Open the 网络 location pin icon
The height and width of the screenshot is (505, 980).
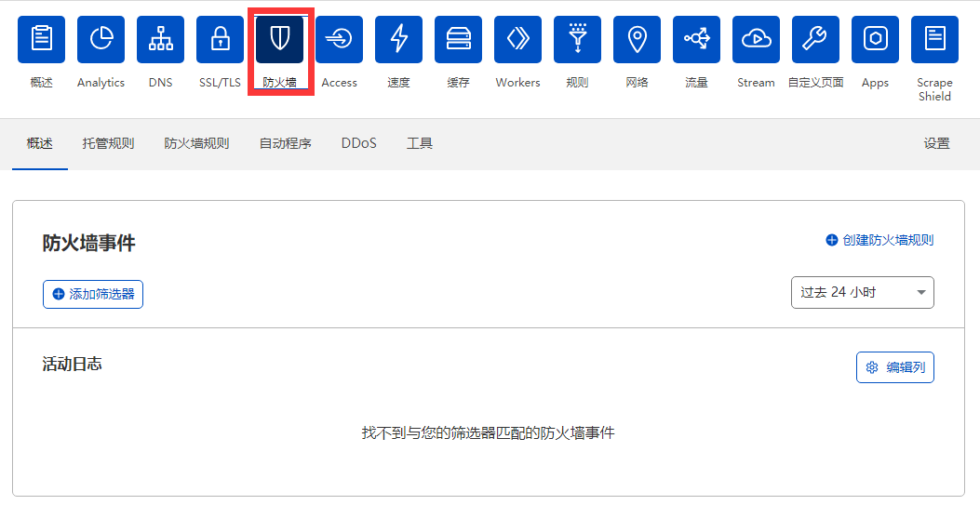point(637,39)
